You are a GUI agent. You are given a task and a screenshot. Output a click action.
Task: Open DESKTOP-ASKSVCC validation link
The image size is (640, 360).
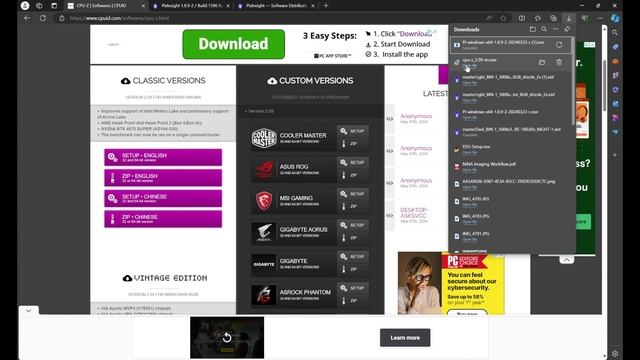tap(414, 213)
